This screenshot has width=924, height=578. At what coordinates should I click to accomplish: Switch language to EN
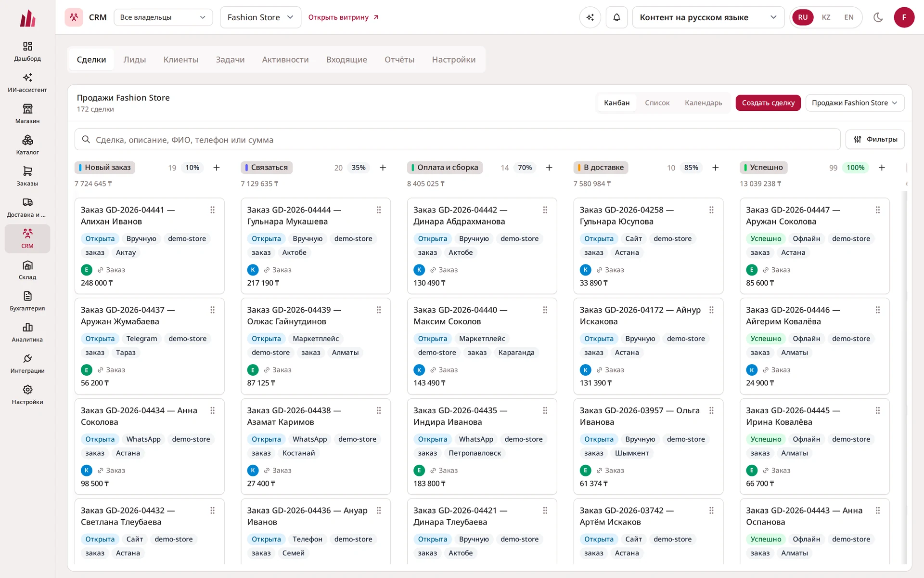pos(849,17)
